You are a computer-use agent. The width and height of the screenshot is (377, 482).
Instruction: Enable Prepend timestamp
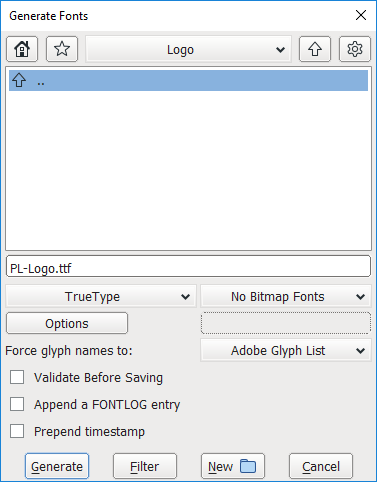click(x=17, y=431)
